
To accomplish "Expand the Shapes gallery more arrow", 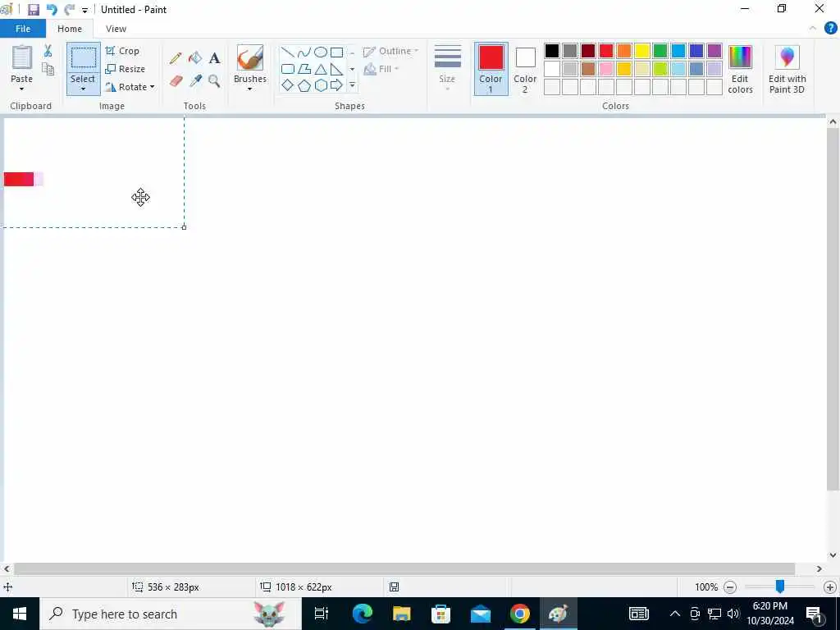I will click(352, 85).
